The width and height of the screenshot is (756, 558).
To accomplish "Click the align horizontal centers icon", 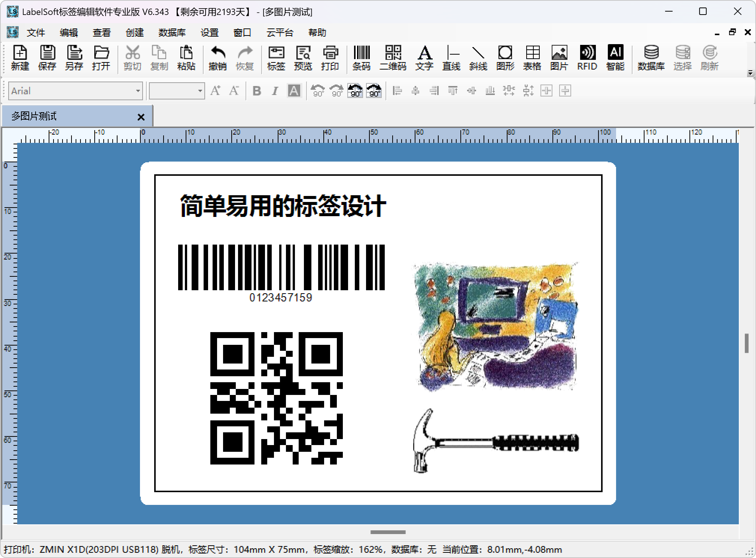I will click(x=415, y=91).
